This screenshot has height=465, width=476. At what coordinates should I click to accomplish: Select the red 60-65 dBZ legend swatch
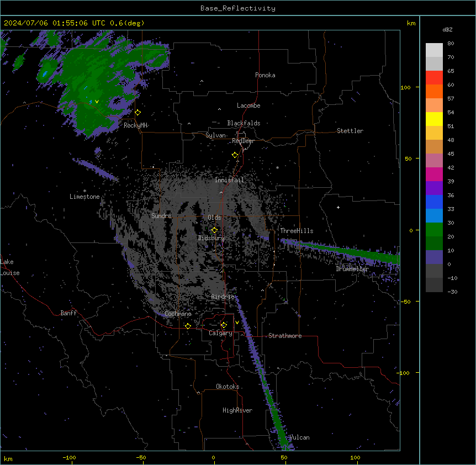tap(434, 78)
